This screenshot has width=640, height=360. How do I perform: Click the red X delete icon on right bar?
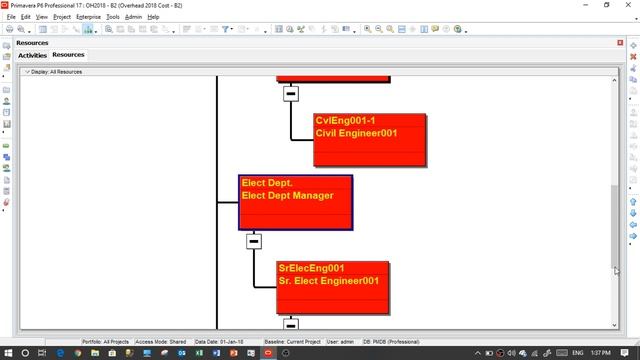(633, 57)
